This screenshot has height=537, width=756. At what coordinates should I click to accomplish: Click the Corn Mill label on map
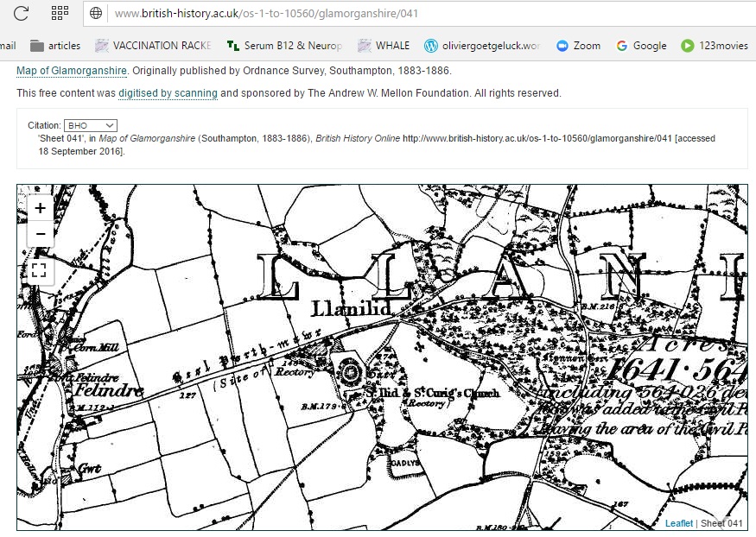[95, 347]
